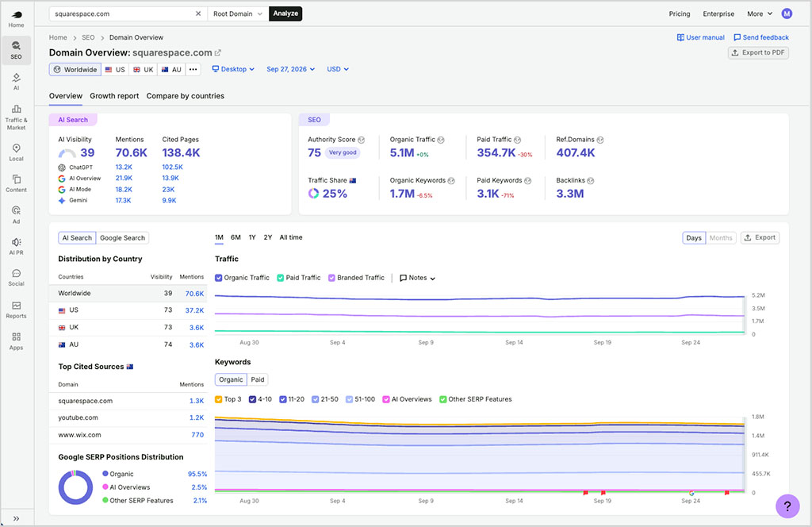Open Send feedback link
This screenshot has height=527, width=812.
click(x=761, y=37)
